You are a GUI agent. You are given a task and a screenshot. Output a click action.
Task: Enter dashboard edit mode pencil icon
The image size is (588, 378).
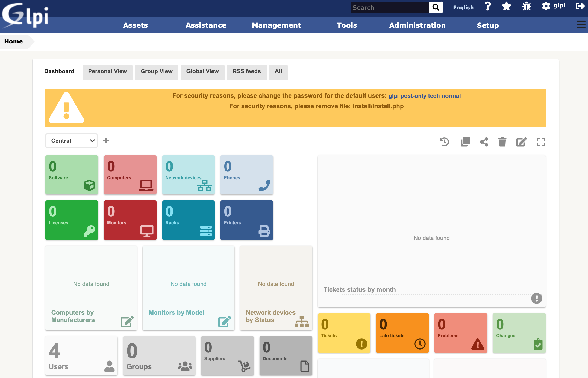[x=521, y=142]
